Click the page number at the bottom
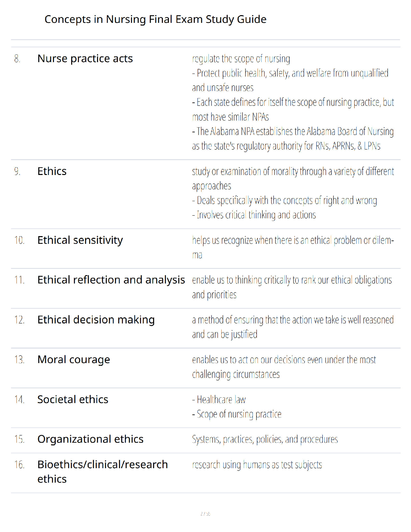This screenshot has height=532, width=411. pos(205,514)
